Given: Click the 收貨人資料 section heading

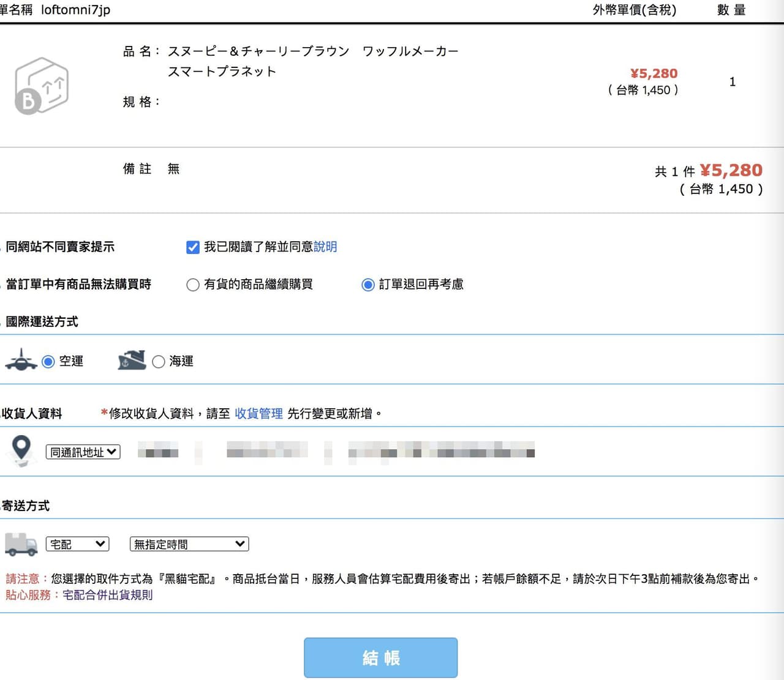Looking at the screenshot, I should pos(31,414).
